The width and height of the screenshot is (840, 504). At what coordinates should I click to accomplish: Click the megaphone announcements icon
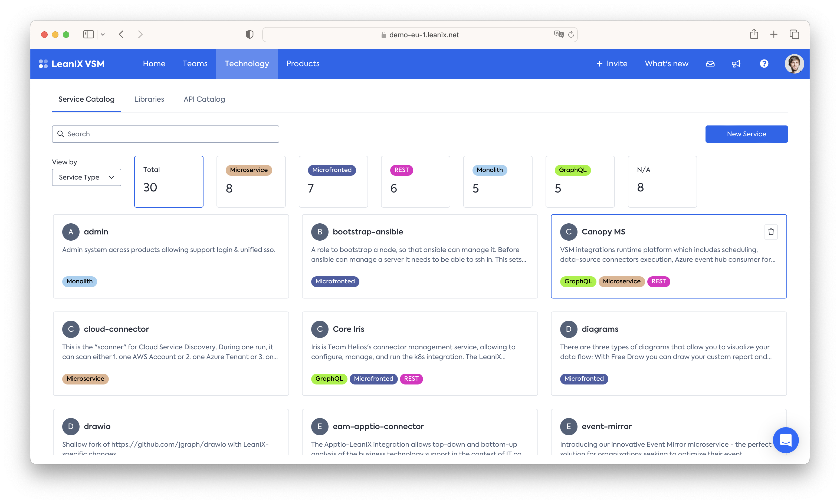point(736,64)
